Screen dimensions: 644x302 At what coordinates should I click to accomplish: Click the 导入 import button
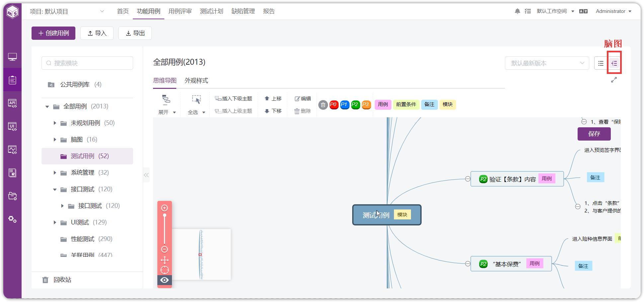tap(97, 33)
